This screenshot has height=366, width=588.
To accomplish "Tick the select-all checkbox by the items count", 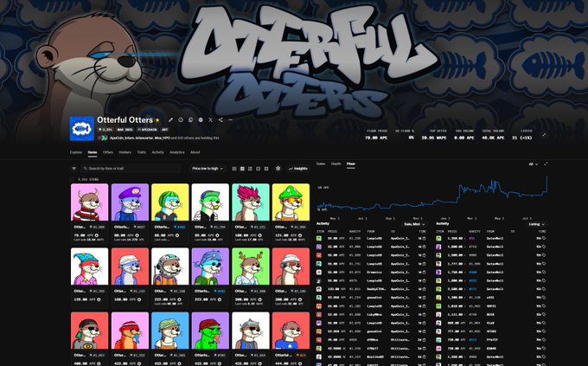I will coord(73,179).
